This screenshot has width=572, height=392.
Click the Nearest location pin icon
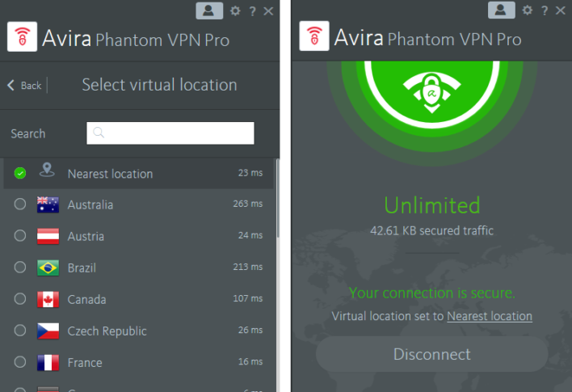[48, 171]
